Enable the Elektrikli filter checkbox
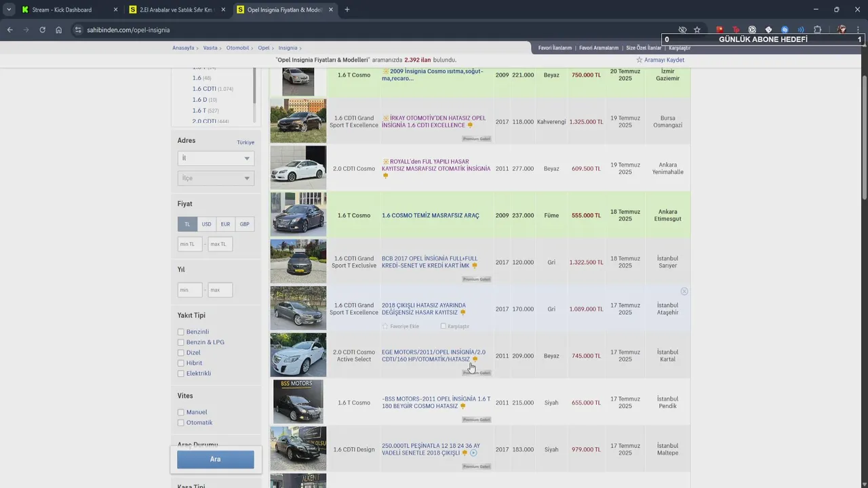868x488 pixels. pyautogui.click(x=181, y=373)
